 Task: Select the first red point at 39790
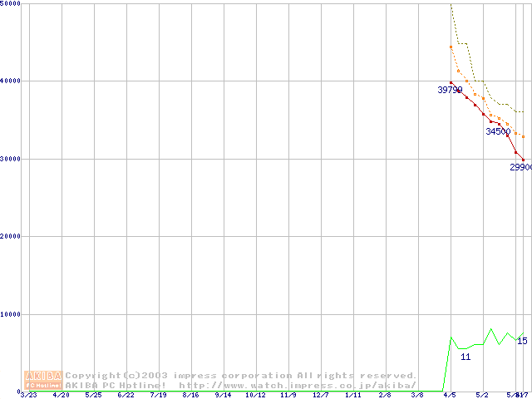coord(451,82)
